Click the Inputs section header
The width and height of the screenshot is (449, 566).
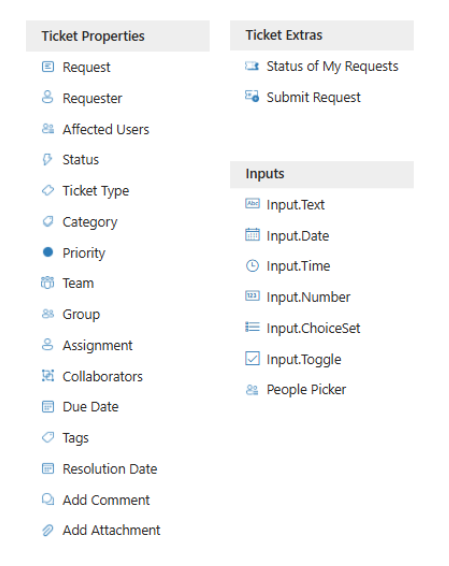pos(322,174)
